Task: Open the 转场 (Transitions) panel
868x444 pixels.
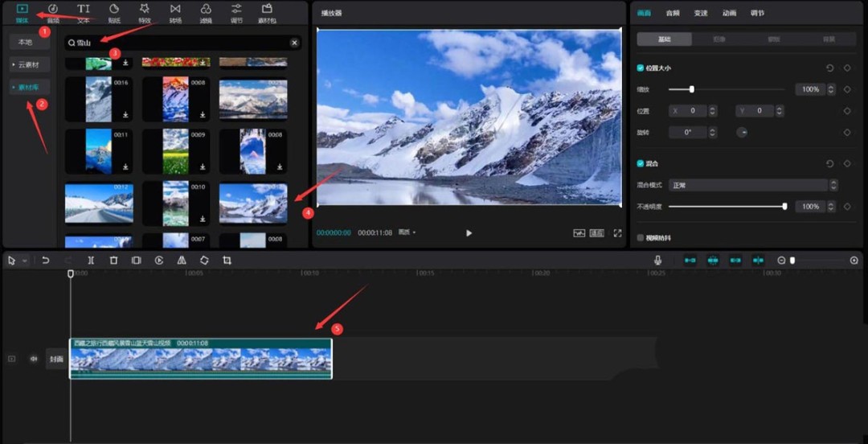Action: (x=175, y=12)
